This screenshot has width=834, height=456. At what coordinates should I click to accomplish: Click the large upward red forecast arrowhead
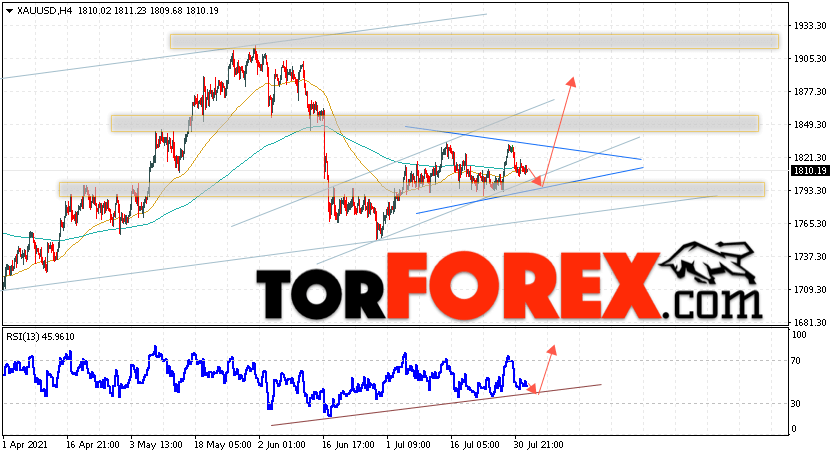[x=571, y=81]
